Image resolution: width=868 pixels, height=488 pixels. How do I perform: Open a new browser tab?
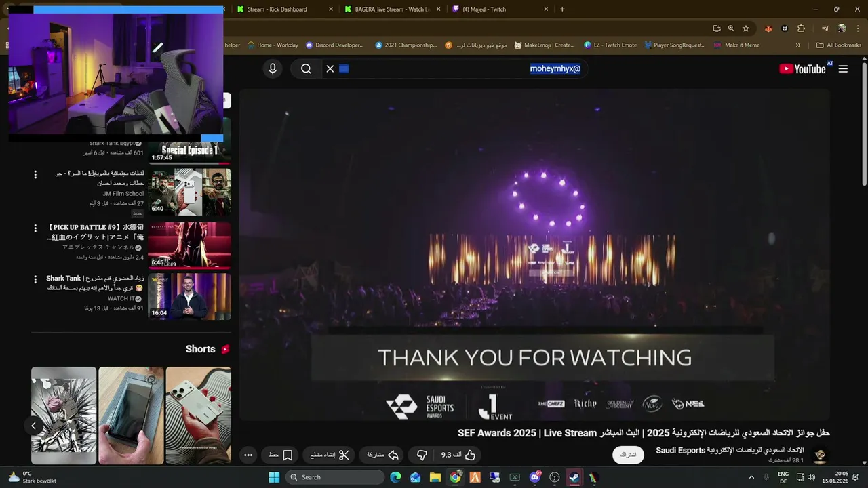pos(562,9)
